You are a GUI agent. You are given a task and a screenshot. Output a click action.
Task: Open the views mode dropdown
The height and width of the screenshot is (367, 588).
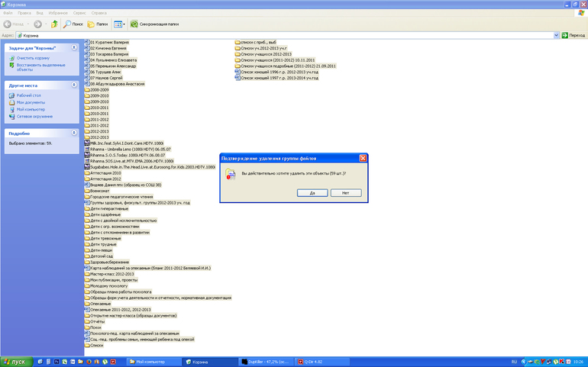(x=119, y=24)
